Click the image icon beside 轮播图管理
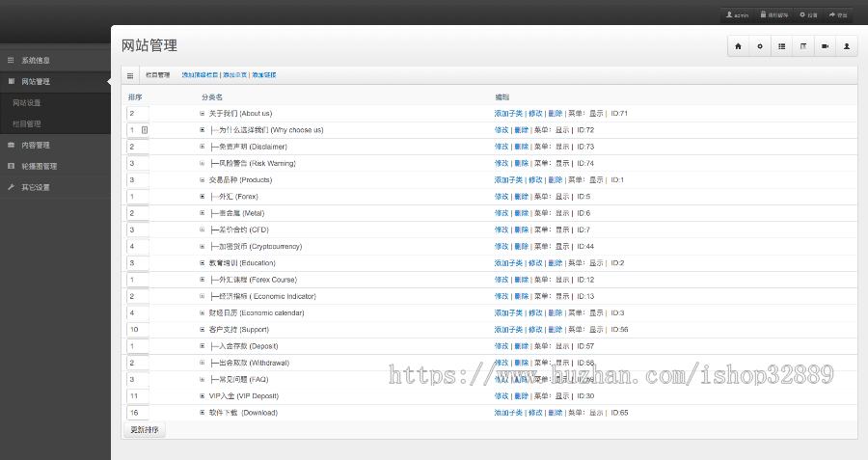 click(11, 166)
